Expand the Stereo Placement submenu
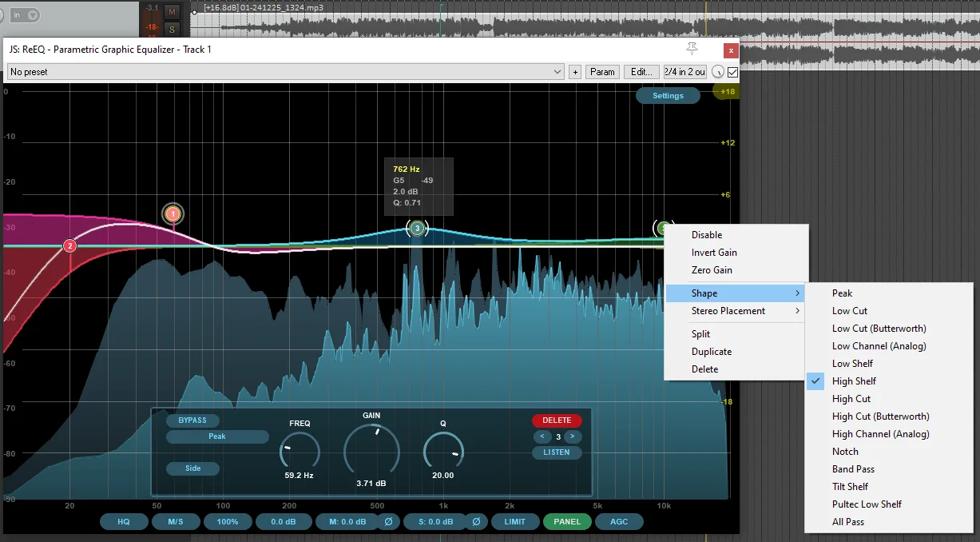 coord(735,311)
